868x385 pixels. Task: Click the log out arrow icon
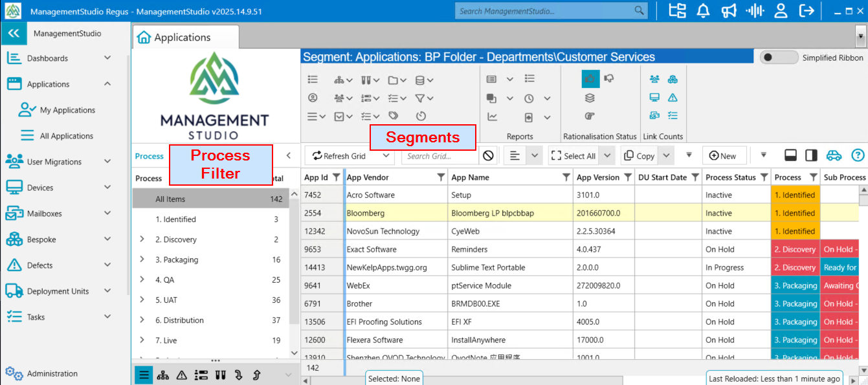(807, 11)
